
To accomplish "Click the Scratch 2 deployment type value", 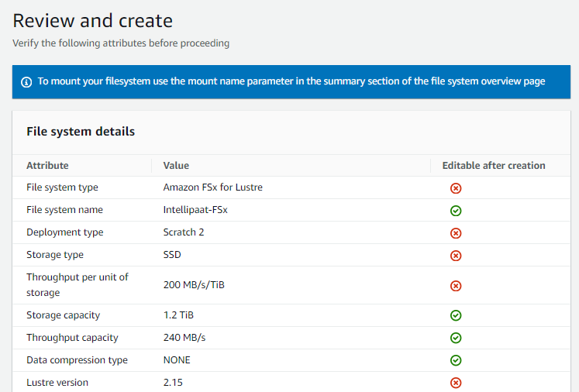I will pos(184,232).
